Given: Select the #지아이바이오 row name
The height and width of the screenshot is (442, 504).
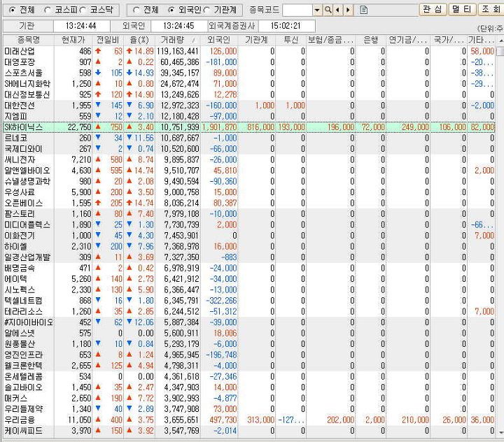Looking at the screenshot, I should pos(28,322).
